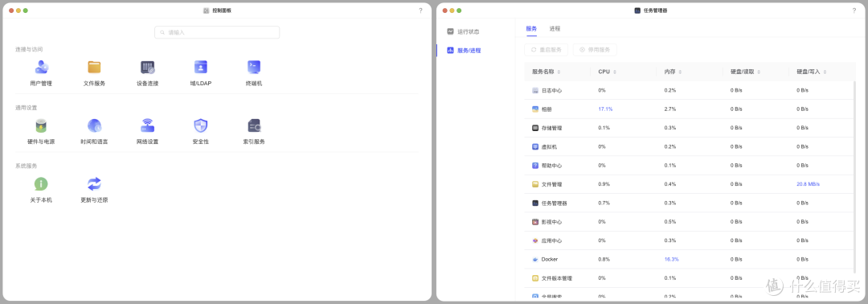Image resolution: width=868 pixels, height=304 pixels.
Task: Click 相册 service icon
Action: [535, 109]
